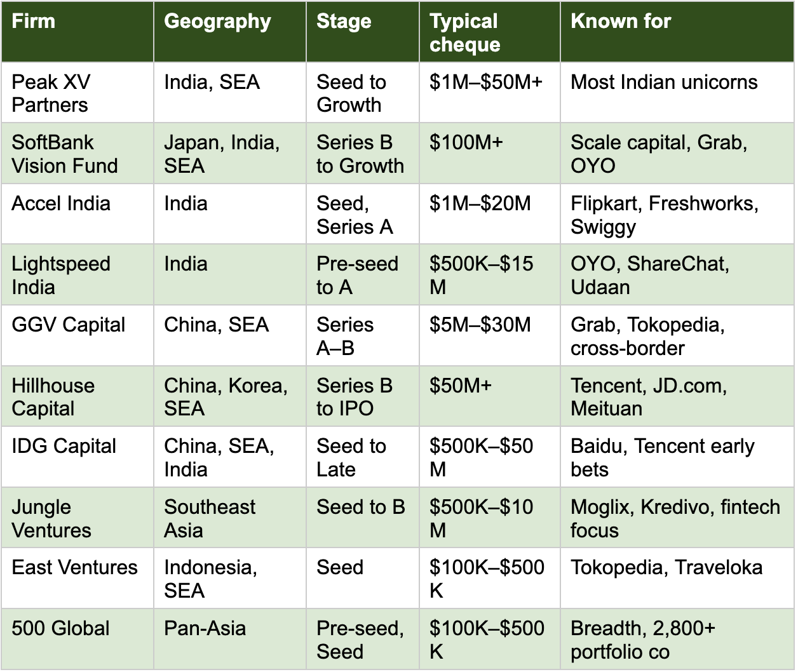The height and width of the screenshot is (672, 798).
Task: Select the East Ventures cell
Action: pos(78,578)
